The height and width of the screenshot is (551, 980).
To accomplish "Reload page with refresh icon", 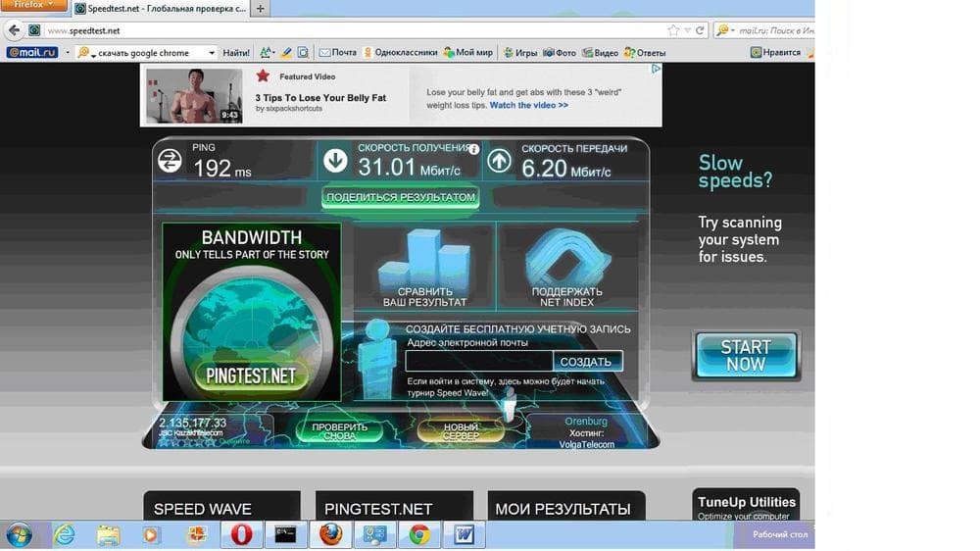I will (x=700, y=30).
